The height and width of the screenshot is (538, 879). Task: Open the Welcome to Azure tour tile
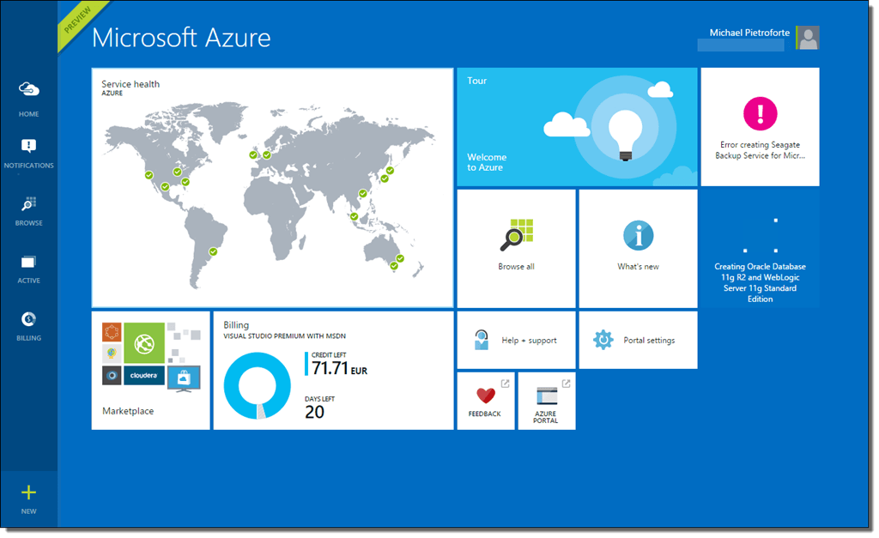coord(577,127)
